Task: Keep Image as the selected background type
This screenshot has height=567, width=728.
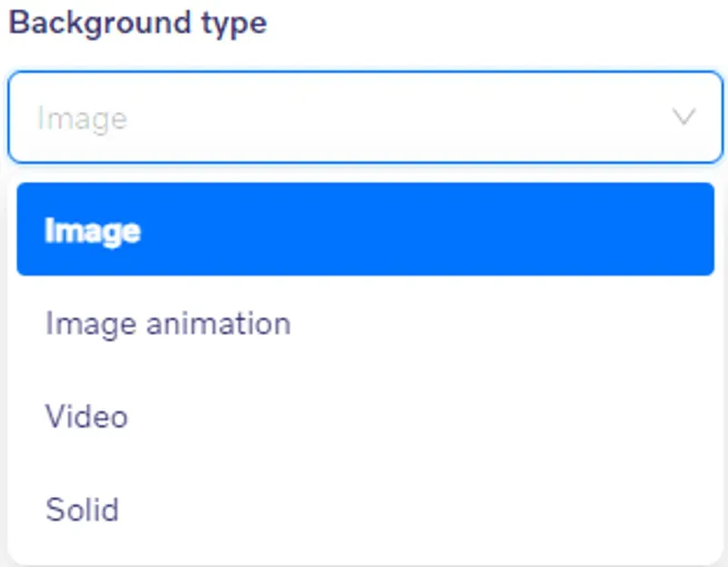Action: click(366, 229)
